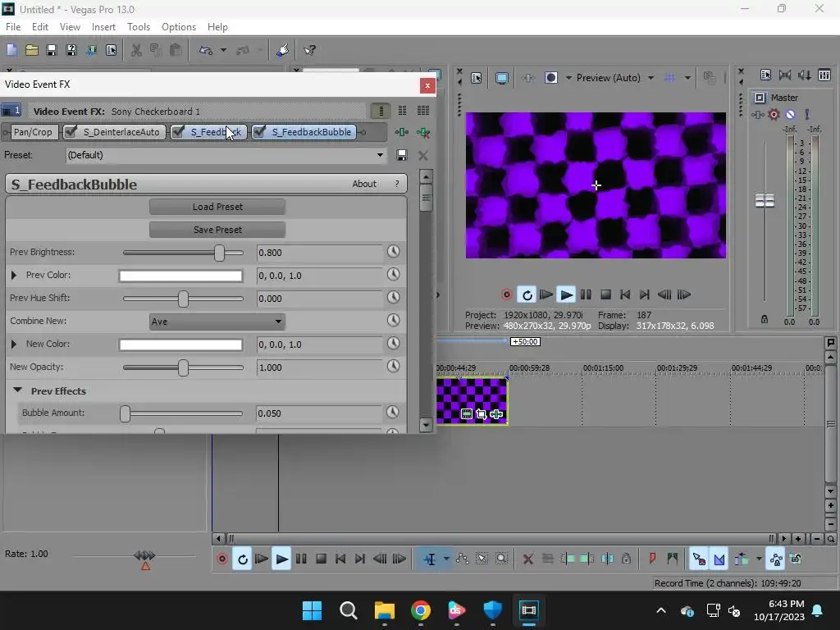Click the Downmix Output icon

point(785,75)
